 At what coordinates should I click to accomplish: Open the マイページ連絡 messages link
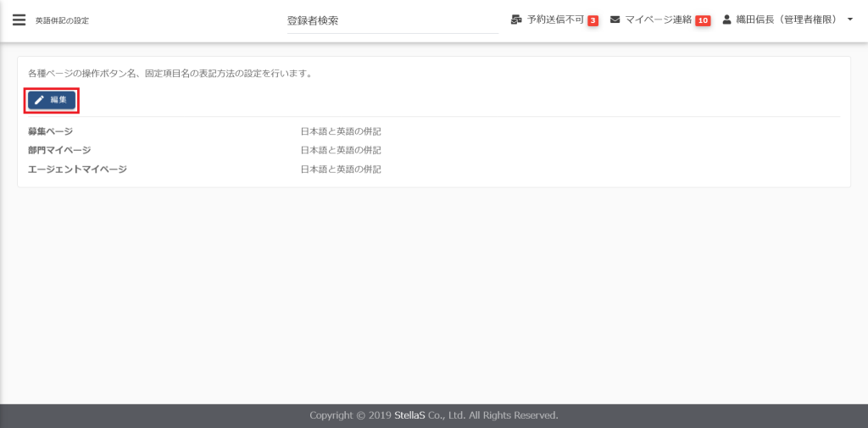[x=658, y=19]
